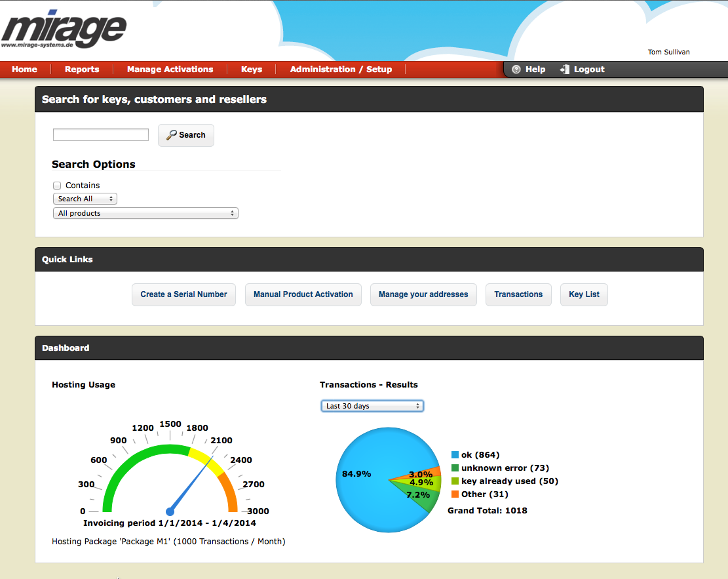Open the Search All dropdown
Viewport: 728px width, 579px height.
85,199
